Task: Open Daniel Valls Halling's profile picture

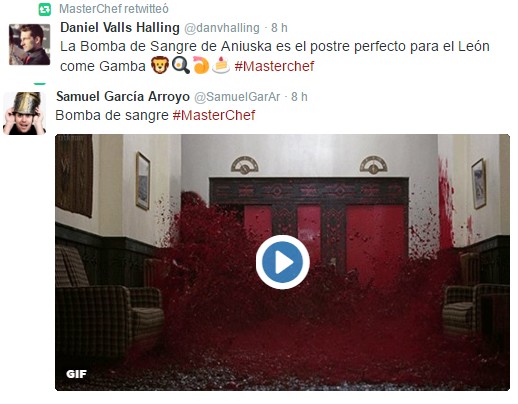Action: 29,44
